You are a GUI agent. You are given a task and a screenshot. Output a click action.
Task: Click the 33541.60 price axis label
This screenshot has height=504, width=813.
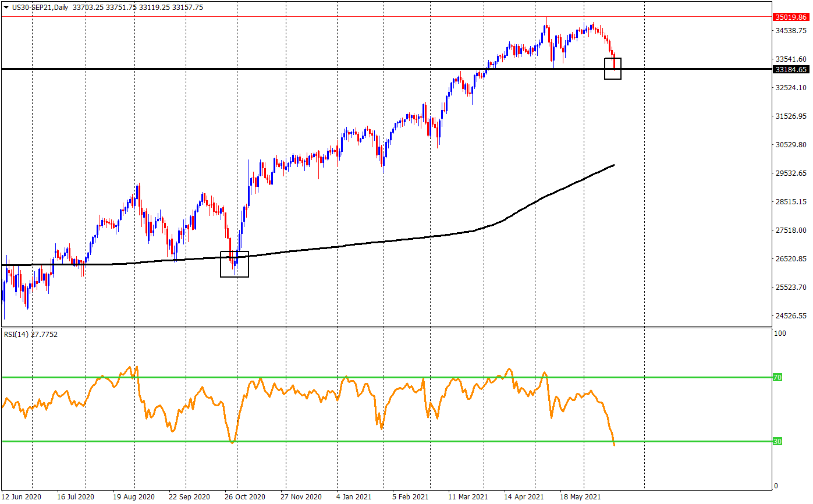[791, 59]
